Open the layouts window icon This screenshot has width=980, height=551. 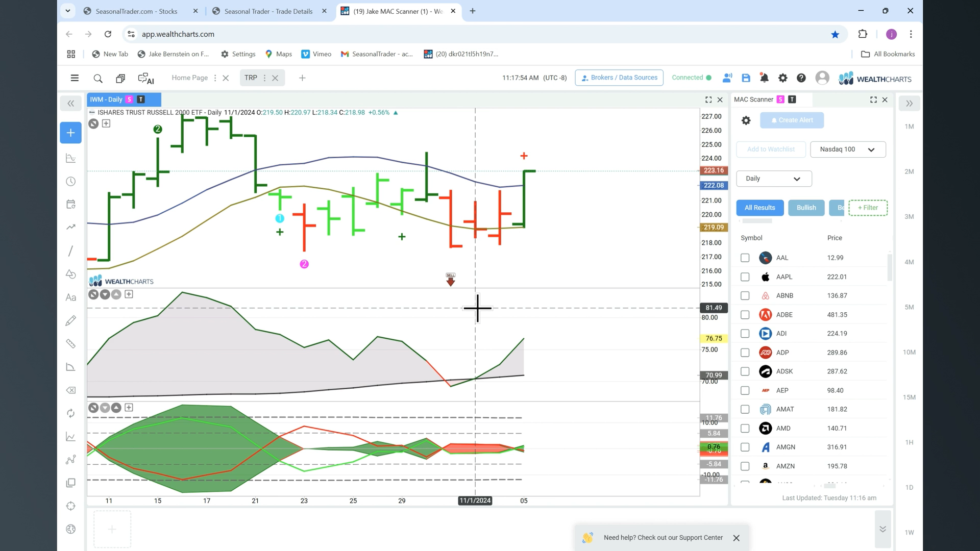120,79
